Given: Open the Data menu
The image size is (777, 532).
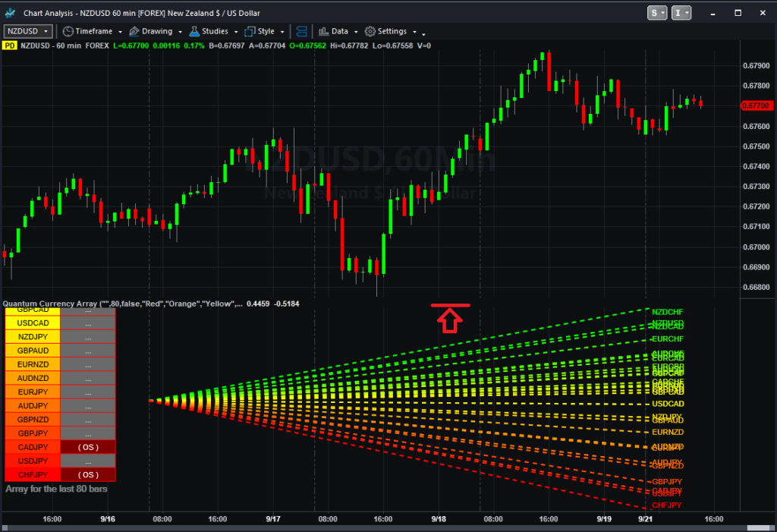Looking at the screenshot, I should pyautogui.click(x=341, y=31).
